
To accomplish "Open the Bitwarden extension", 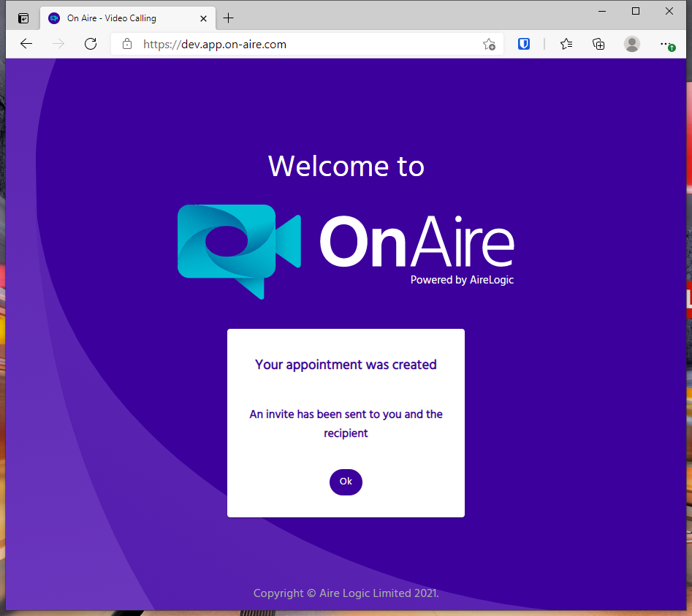I will tap(524, 44).
